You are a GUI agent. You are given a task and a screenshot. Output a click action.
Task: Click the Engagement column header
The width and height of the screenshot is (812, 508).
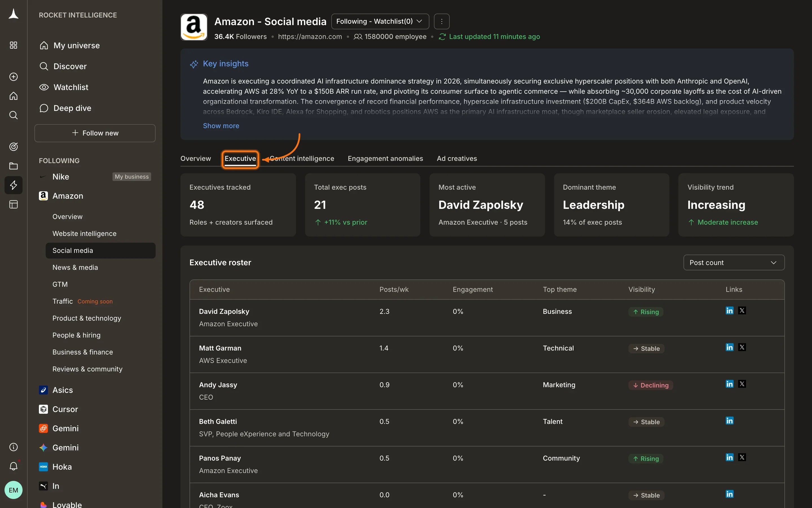(473, 290)
